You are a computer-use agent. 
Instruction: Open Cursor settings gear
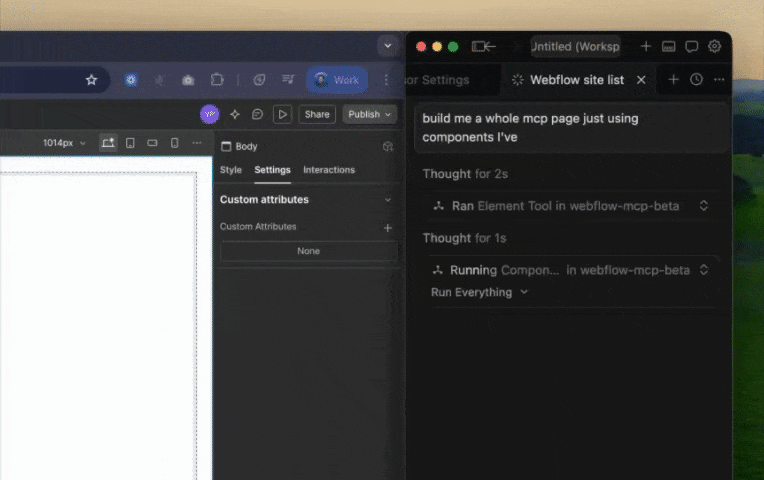click(x=714, y=46)
